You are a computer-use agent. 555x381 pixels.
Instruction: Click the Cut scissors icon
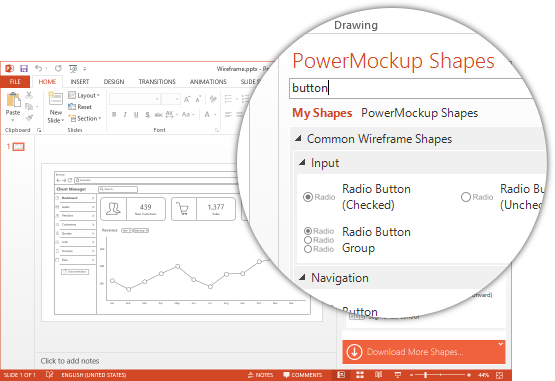pos(29,95)
